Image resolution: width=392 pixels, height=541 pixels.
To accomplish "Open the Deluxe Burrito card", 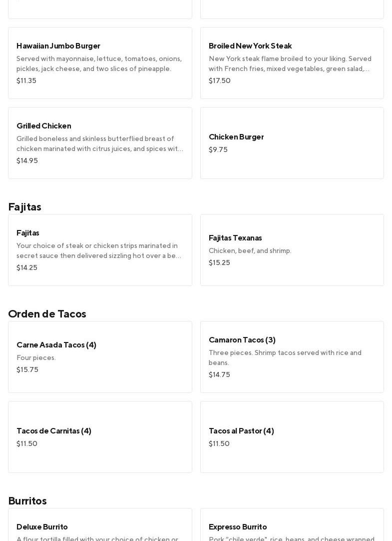I will click(100, 526).
